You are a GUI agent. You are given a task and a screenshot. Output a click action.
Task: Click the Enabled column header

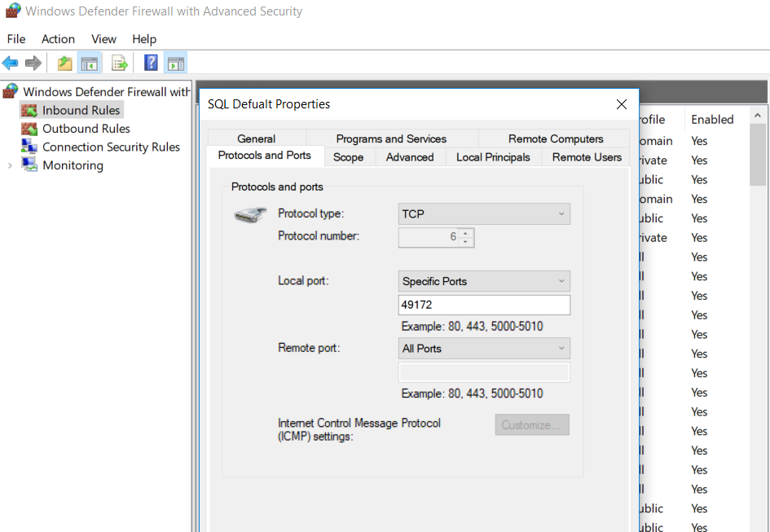coord(712,120)
